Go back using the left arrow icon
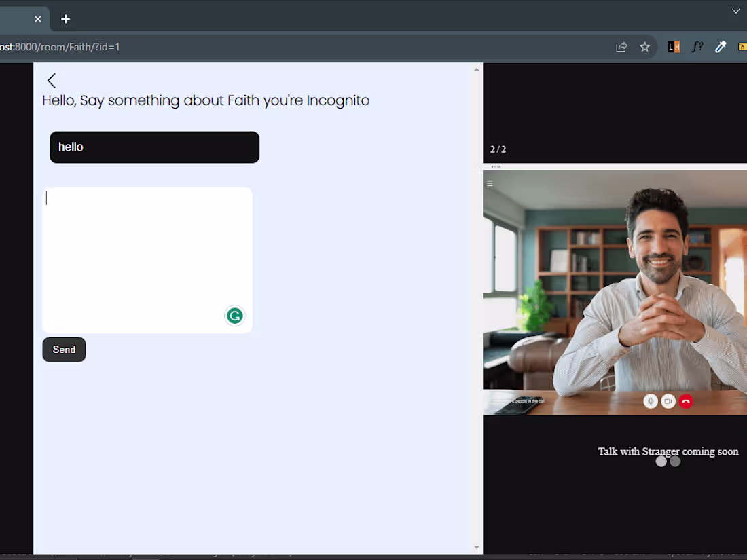This screenshot has width=747, height=560. pos(52,81)
